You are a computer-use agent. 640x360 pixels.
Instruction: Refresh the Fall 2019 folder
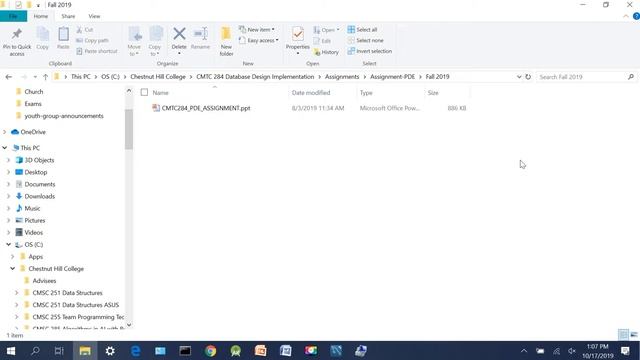528,77
